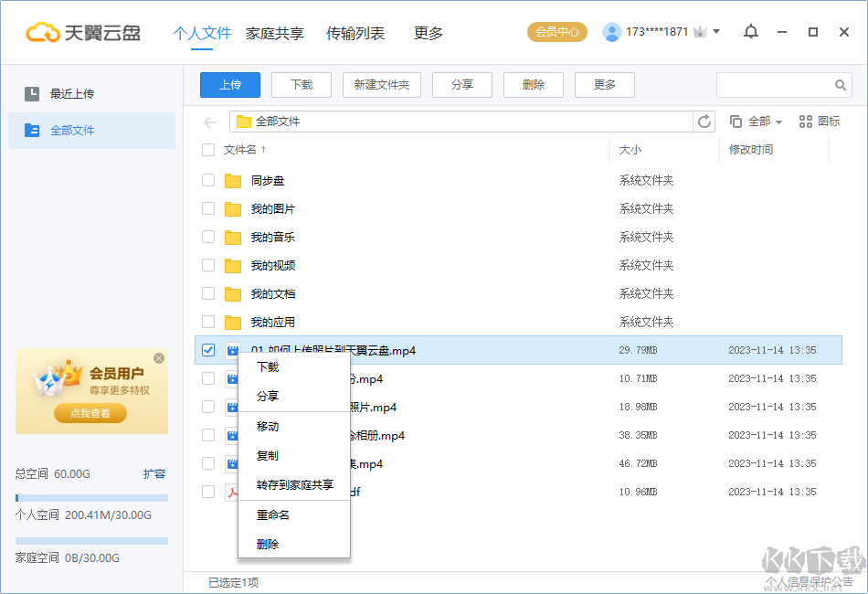The image size is (868, 594).
Task: Uncheck 01.如何上传照片到天翼云盘.mp4
Action: pos(207,350)
